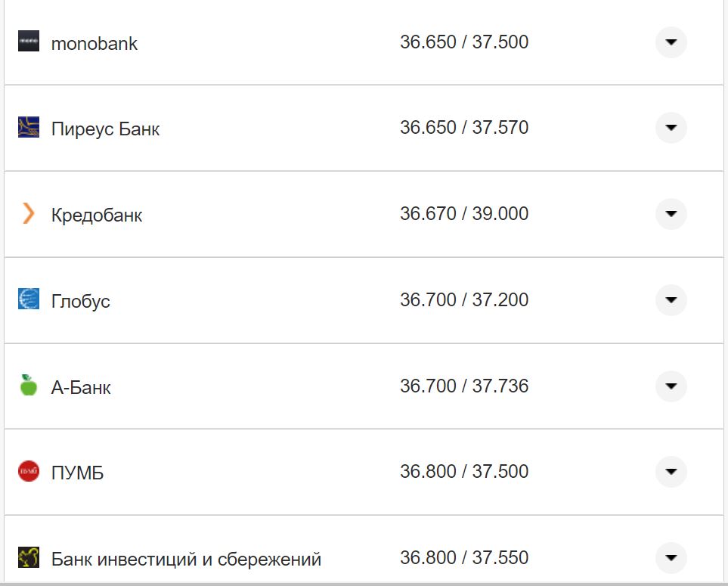Click the orange Кредобанк chevron logo
This screenshot has height=586, width=728.
tap(29, 214)
